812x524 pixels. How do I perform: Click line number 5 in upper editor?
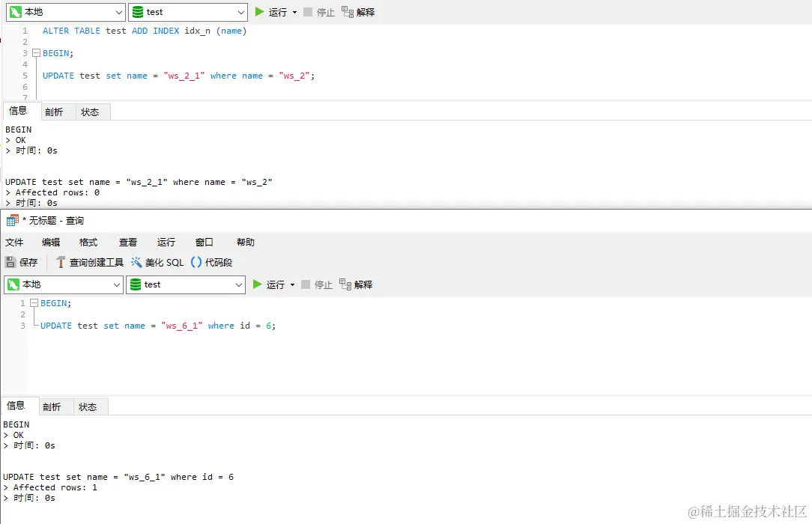click(25, 76)
